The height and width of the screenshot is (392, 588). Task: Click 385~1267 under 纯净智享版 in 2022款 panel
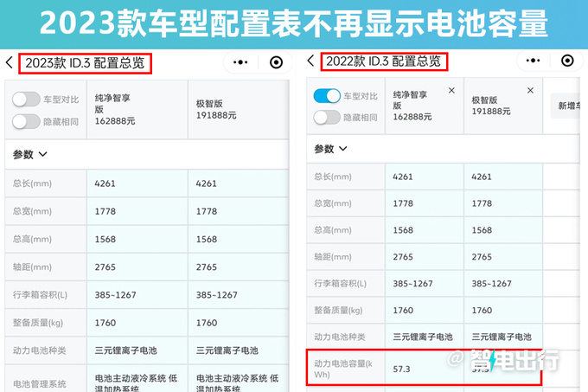[x=412, y=284]
